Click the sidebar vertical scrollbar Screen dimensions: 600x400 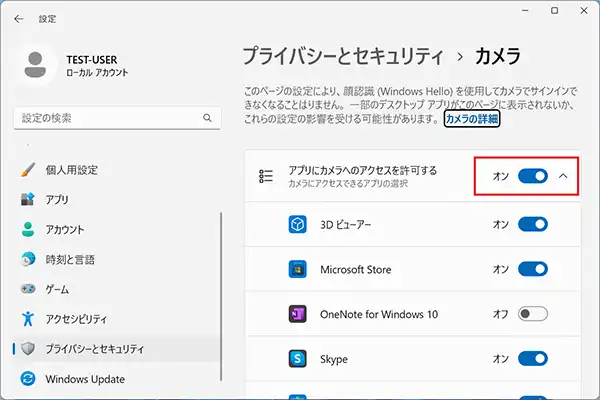pos(221,297)
